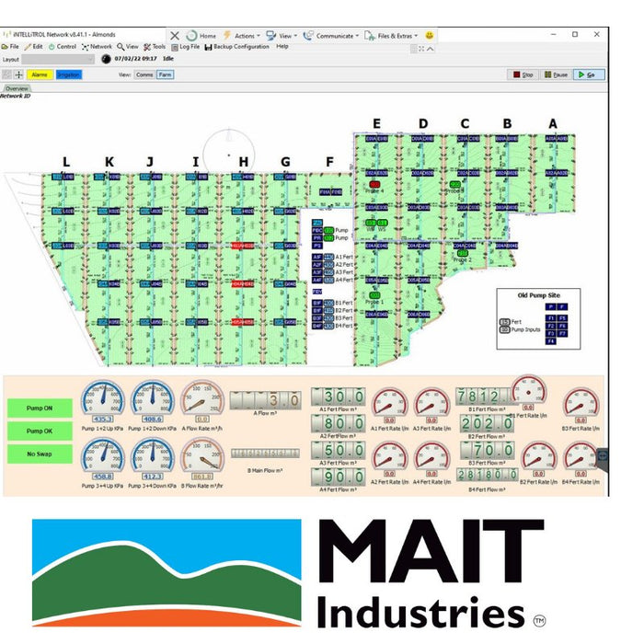Click F1 node in Old Pump Site

(551, 318)
